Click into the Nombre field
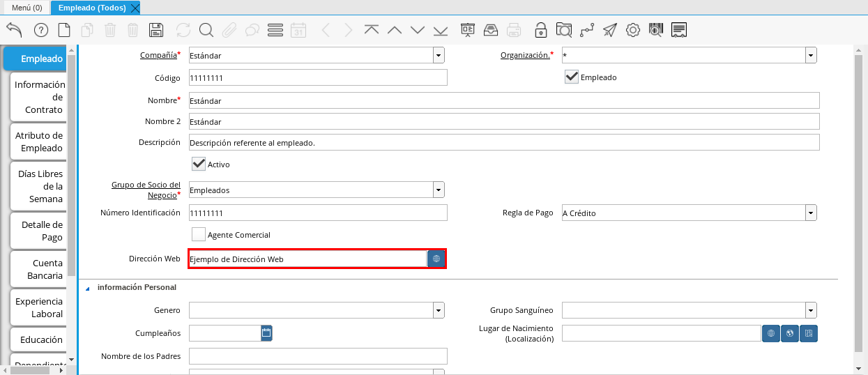 click(x=504, y=100)
